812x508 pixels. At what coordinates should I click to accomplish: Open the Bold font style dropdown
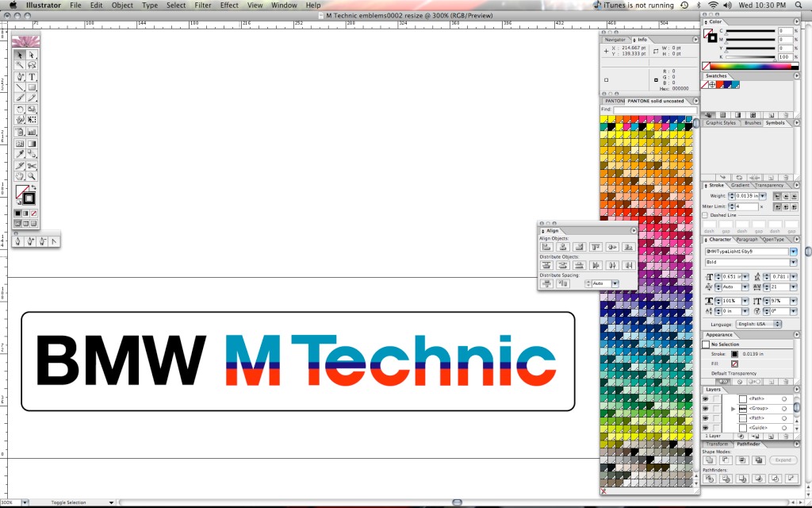[793, 262]
